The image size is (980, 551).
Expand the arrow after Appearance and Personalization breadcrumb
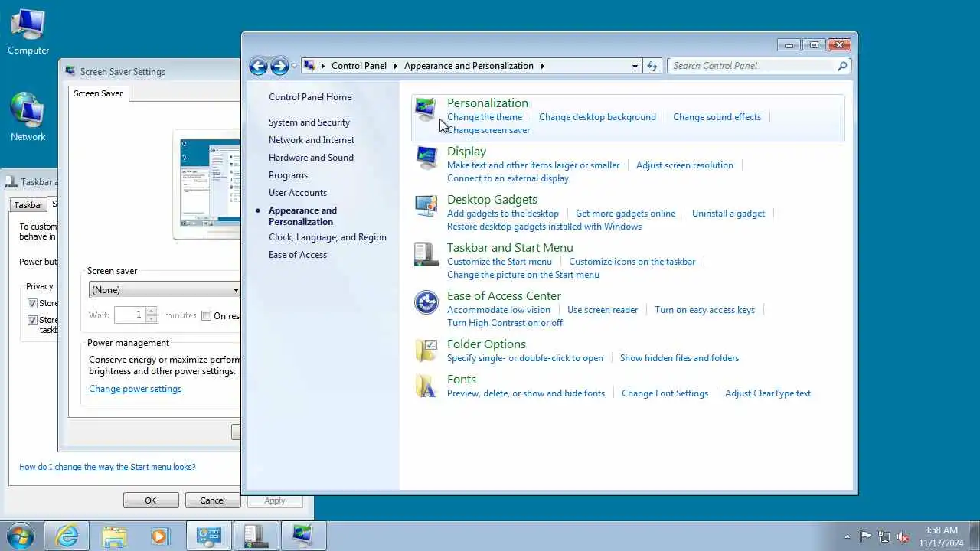(542, 66)
